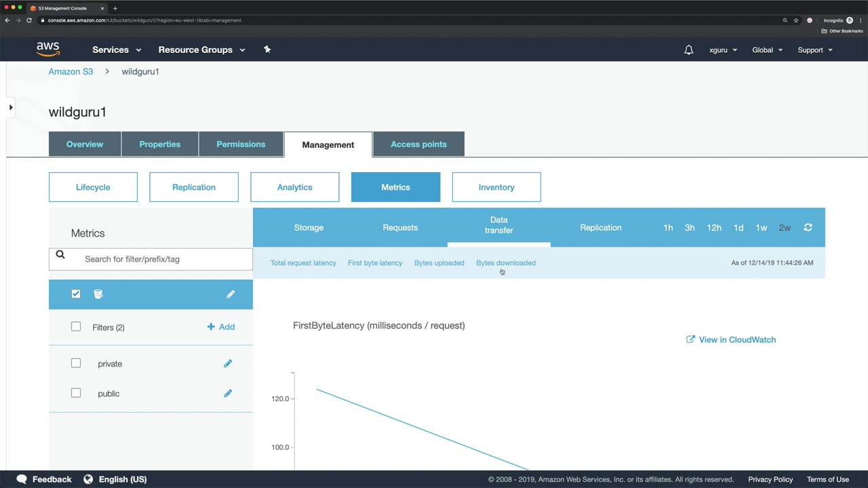Switch to the Access points tab
868x488 pixels.
(x=418, y=144)
